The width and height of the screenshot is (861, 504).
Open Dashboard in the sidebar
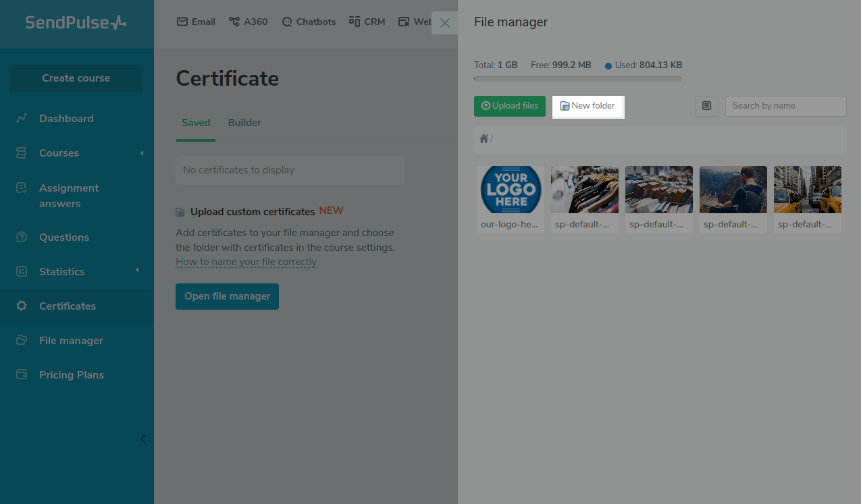click(66, 118)
